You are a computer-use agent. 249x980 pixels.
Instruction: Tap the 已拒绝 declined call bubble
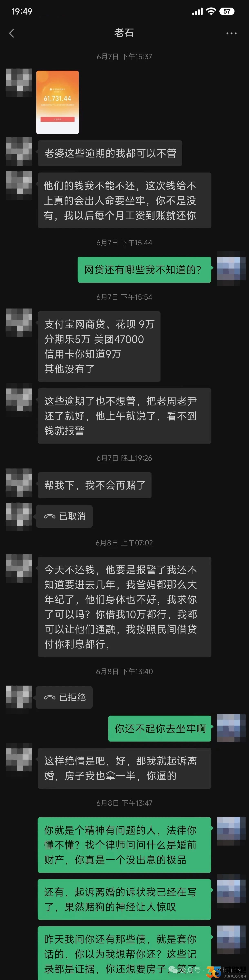[x=64, y=697]
